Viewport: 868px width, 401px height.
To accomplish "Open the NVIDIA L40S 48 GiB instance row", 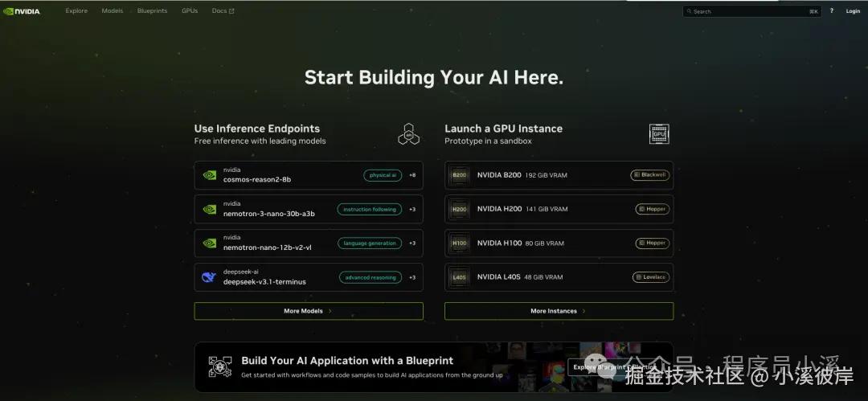I will [x=559, y=277].
